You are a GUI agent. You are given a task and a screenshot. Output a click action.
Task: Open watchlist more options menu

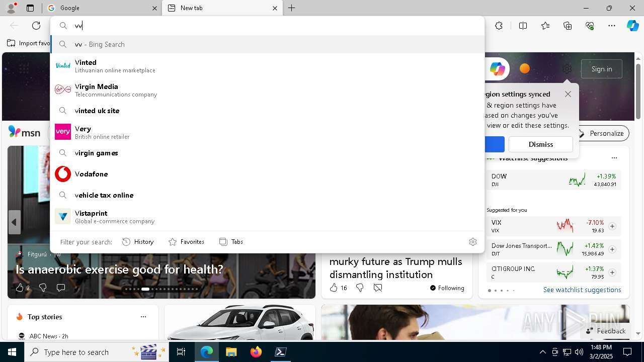[x=614, y=158]
